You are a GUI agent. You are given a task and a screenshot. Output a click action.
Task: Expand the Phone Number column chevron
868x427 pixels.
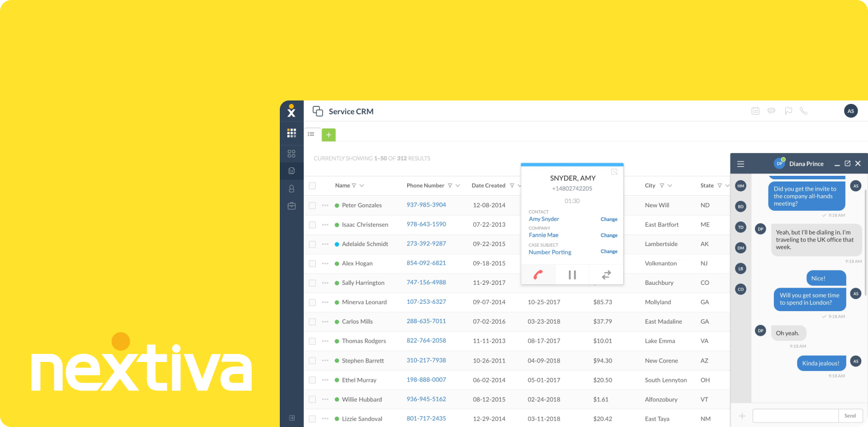[458, 186]
